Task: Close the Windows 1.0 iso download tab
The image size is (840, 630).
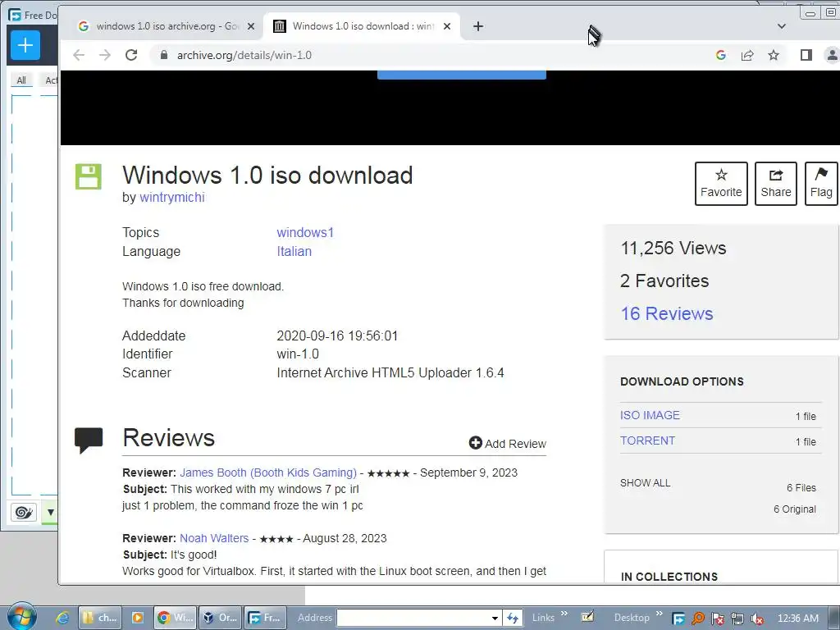Action: point(447,26)
